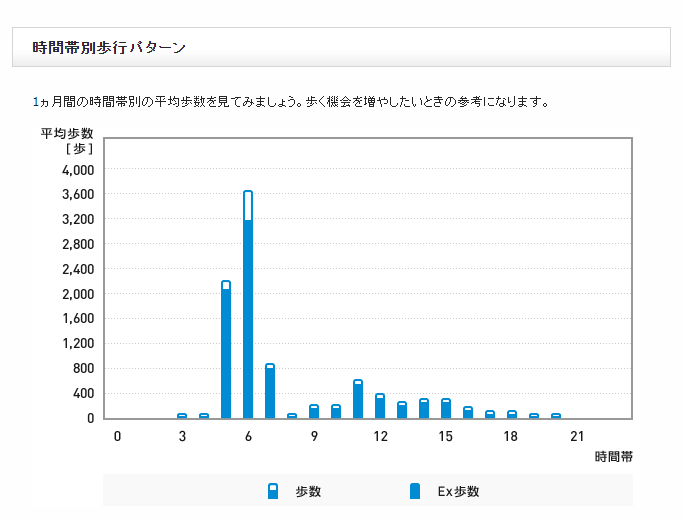Click the 歩数 legend label
Viewport: 685px width, 519px height.
[x=308, y=491]
